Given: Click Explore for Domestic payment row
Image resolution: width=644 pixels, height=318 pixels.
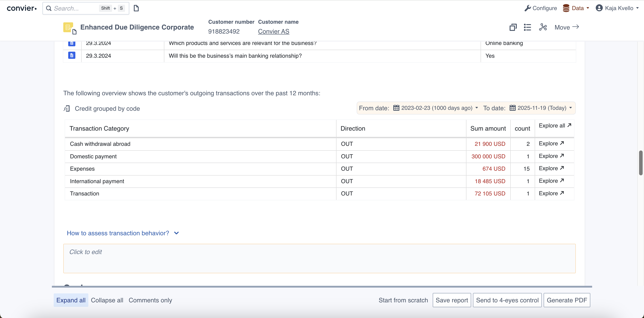Looking at the screenshot, I should [x=551, y=156].
